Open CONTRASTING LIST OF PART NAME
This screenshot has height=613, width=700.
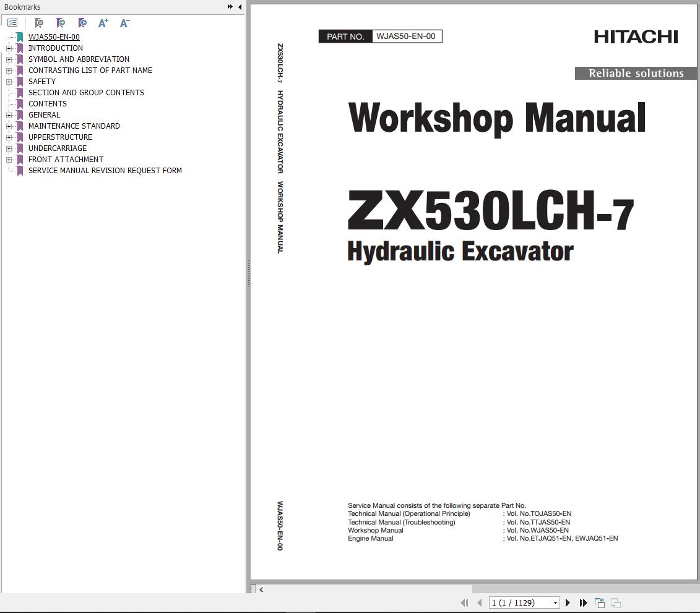90,71
